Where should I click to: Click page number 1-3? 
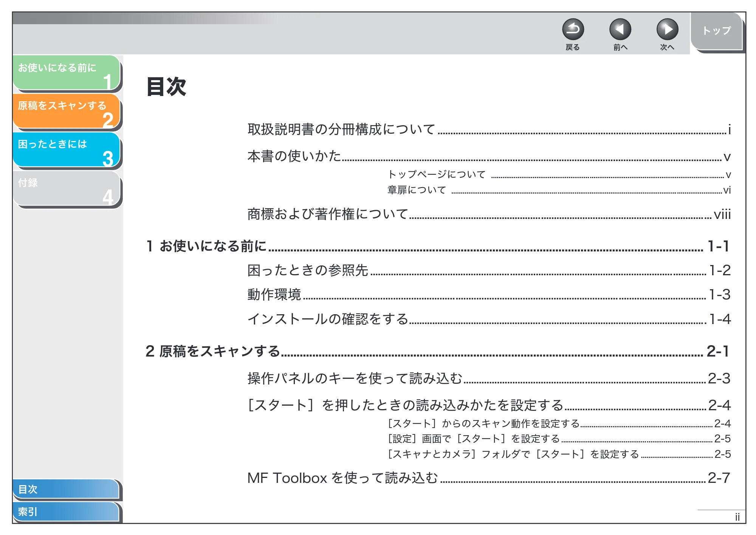click(x=720, y=295)
